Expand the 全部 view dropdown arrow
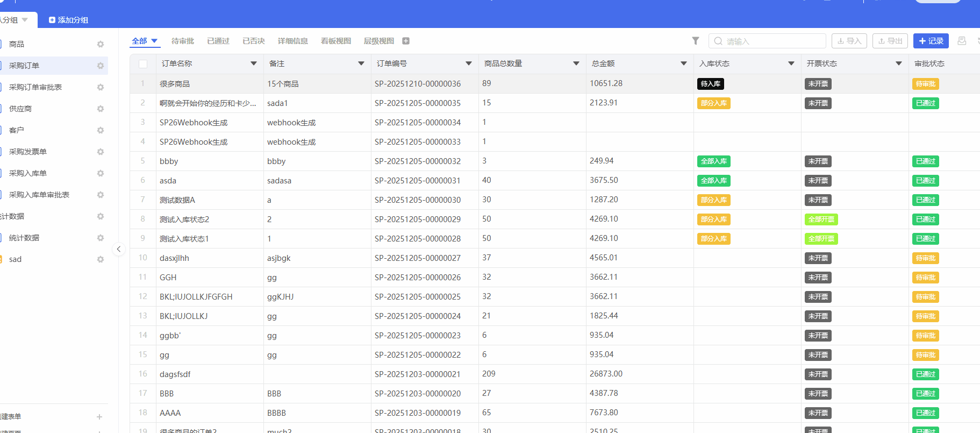Image resolution: width=980 pixels, height=433 pixels. tap(154, 41)
